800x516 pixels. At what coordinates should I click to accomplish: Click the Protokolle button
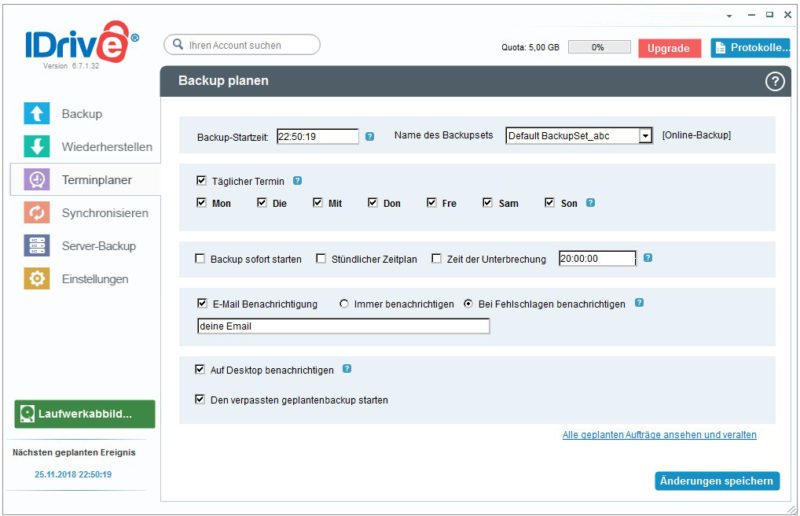749,48
